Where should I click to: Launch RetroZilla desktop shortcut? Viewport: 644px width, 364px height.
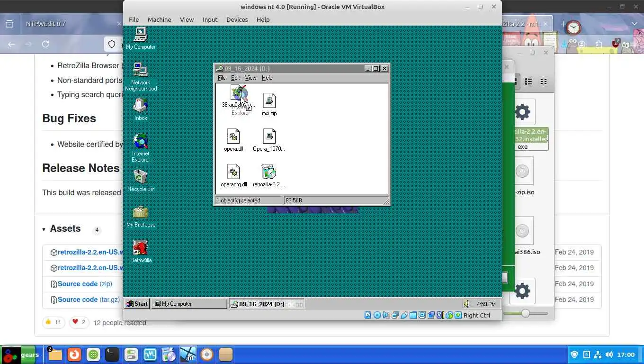pos(141,251)
